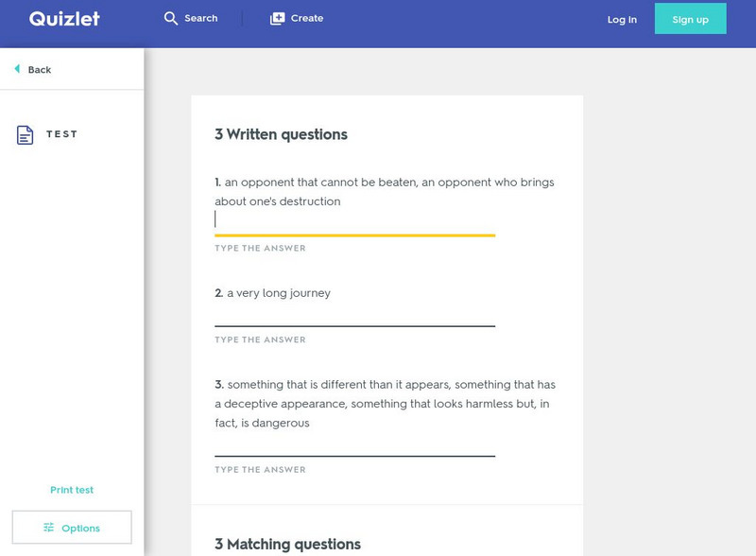This screenshot has height=556, width=756.
Task: Open the Log in link
Action: (621, 19)
